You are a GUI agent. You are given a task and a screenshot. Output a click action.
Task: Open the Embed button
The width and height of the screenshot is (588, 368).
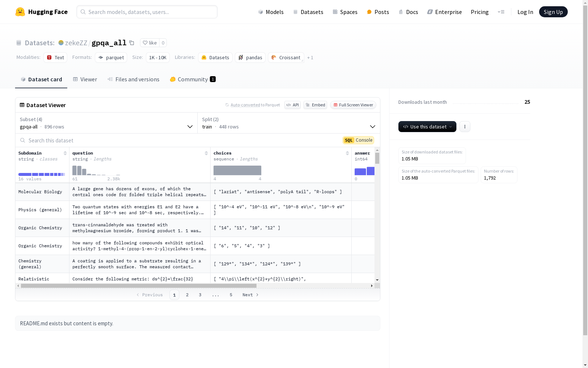coord(315,105)
